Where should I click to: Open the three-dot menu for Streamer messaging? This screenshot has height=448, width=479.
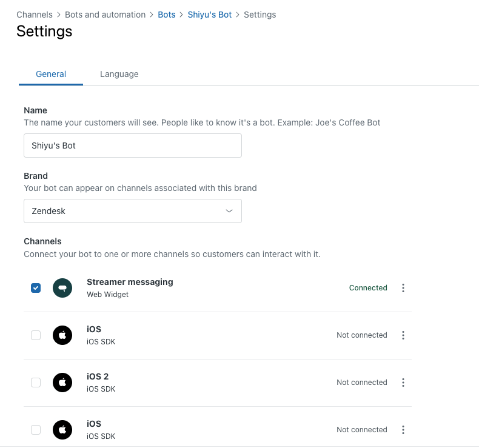403,288
